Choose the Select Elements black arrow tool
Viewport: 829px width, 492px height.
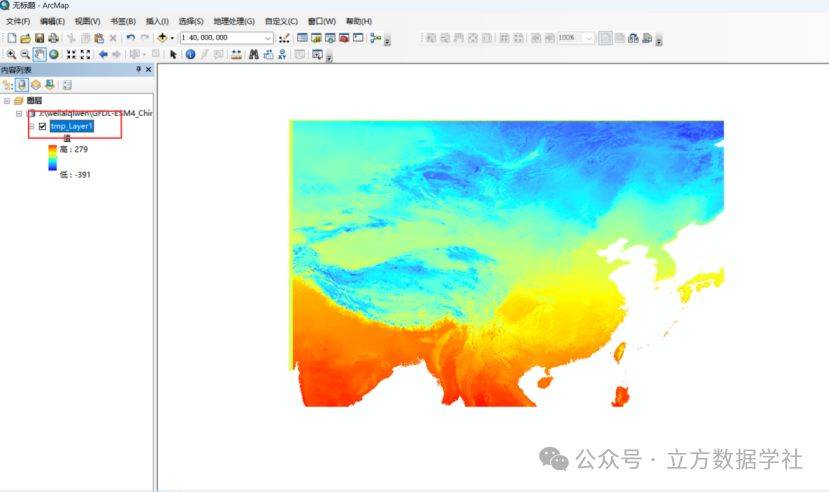tap(173, 54)
